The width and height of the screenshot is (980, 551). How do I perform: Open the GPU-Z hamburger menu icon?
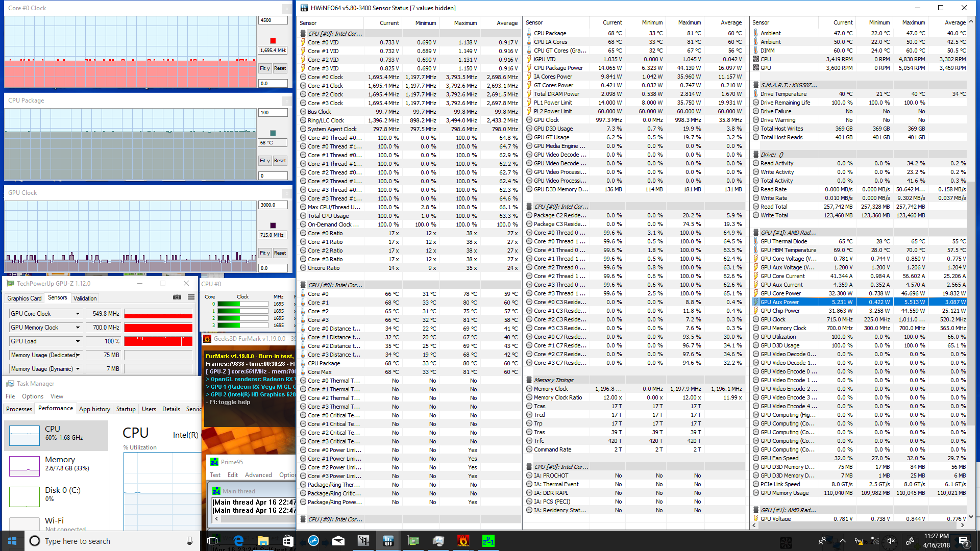pyautogui.click(x=191, y=297)
